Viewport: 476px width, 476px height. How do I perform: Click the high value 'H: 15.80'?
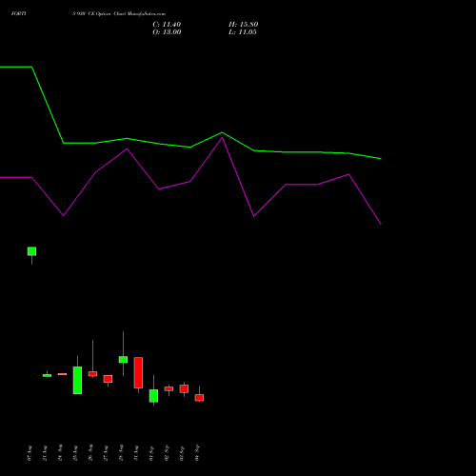coord(243,25)
